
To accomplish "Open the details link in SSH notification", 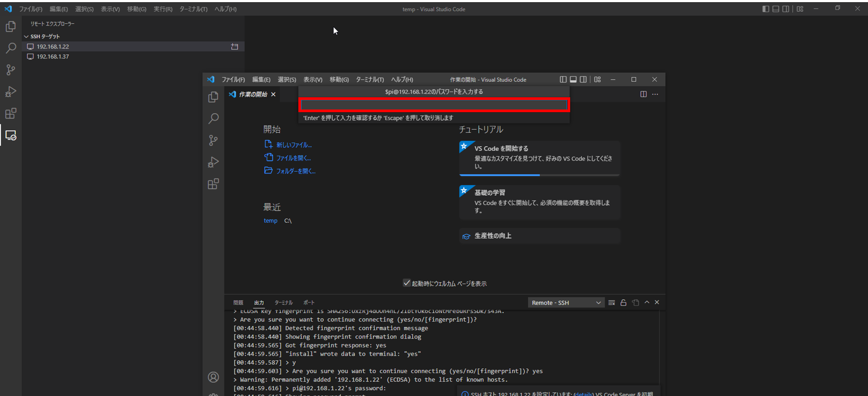I will click(583, 394).
